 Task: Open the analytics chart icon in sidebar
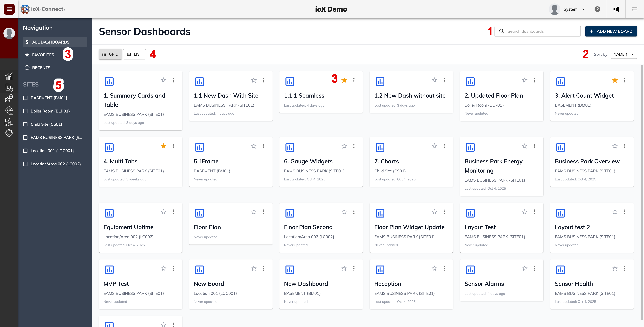click(x=9, y=76)
